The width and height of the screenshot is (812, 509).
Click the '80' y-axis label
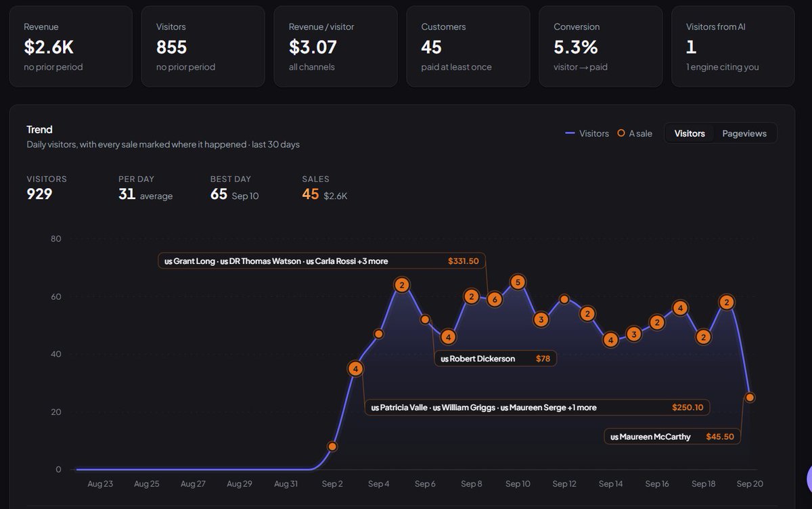(x=55, y=238)
